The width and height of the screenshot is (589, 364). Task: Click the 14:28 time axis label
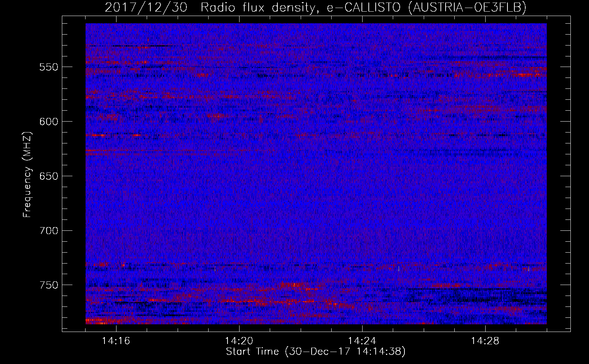485,341
